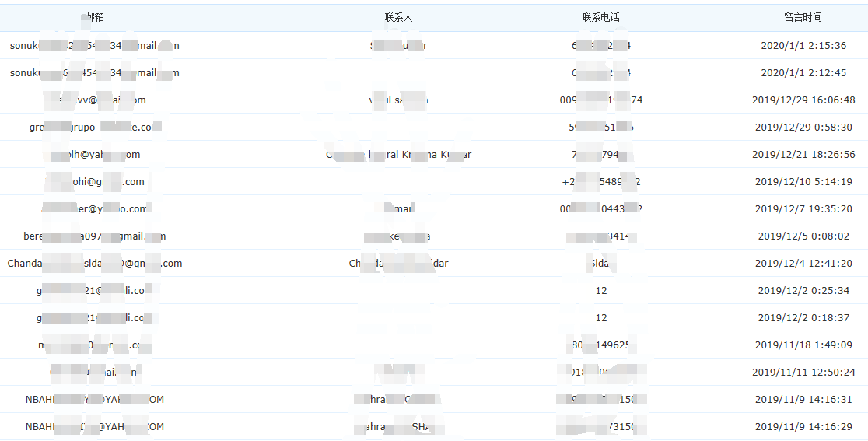868x441 pixels.
Task: Pick the 2019/12/5 0:08:02 timestamp
Action: (x=803, y=236)
